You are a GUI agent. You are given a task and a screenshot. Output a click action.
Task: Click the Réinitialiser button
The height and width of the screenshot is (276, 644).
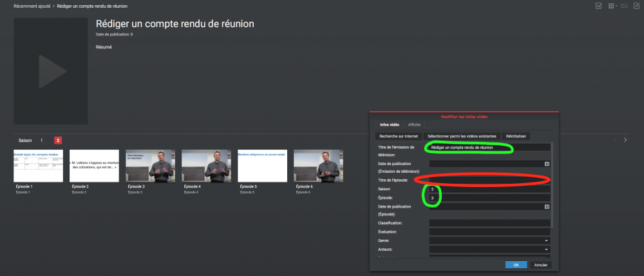point(516,136)
